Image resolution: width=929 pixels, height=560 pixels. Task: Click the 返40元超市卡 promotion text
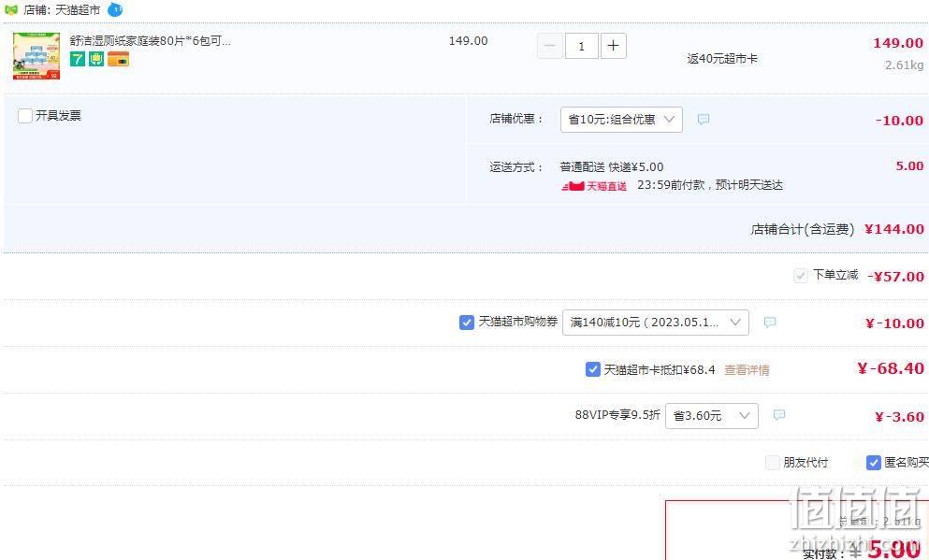pyautogui.click(x=722, y=59)
